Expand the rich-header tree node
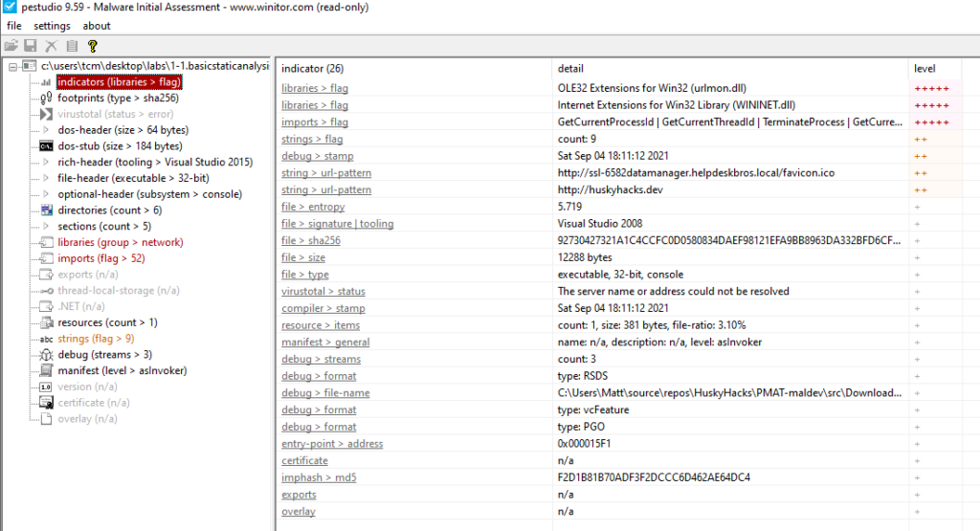Viewport: 980px width, 531px height. 46,163
